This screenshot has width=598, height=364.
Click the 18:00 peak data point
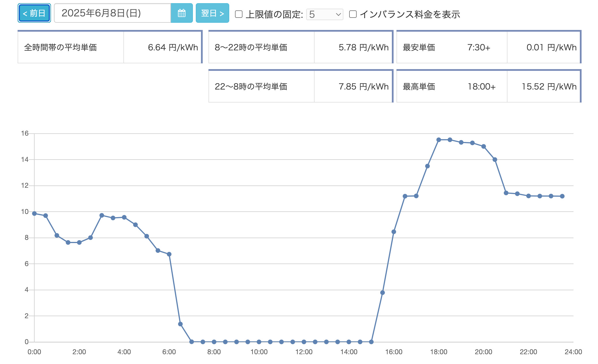(x=439, y=140)
